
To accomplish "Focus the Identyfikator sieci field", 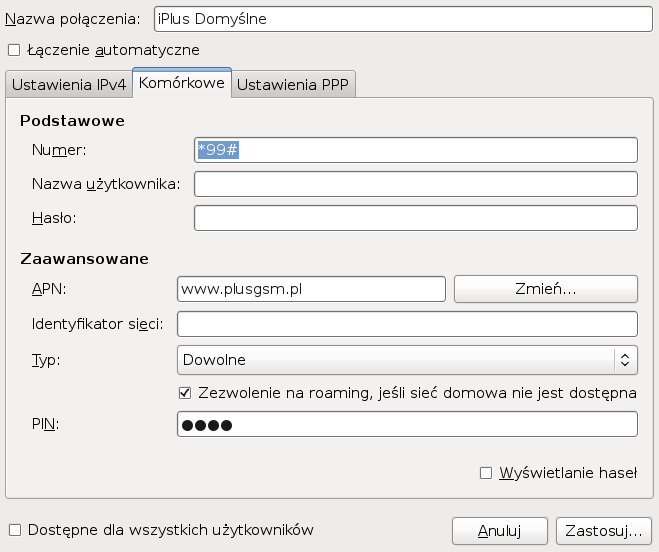I will pyautogui.click(x=406, y=324).
